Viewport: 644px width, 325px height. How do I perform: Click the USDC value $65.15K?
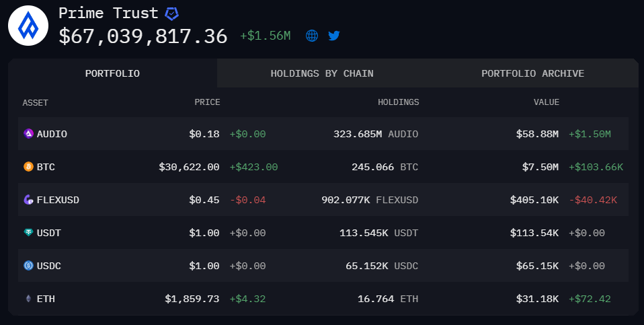coord(537,266)
